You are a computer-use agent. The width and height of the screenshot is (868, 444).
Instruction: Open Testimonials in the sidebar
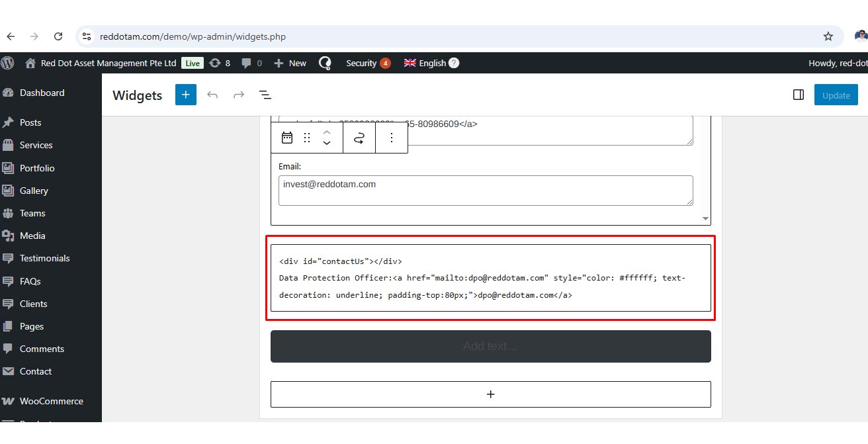(44, 258)
